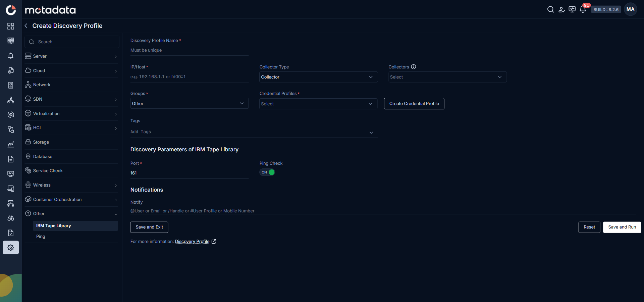The image size is (644, 302).
Task: Click the Discovery Profile Name field
Action: 190,50
